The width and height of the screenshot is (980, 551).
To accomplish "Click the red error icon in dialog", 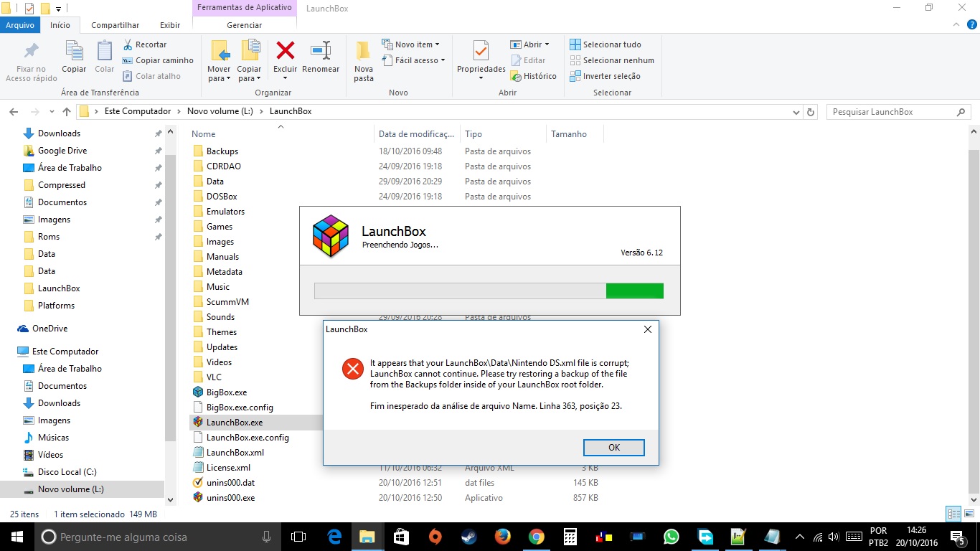I will pos(352,369).
